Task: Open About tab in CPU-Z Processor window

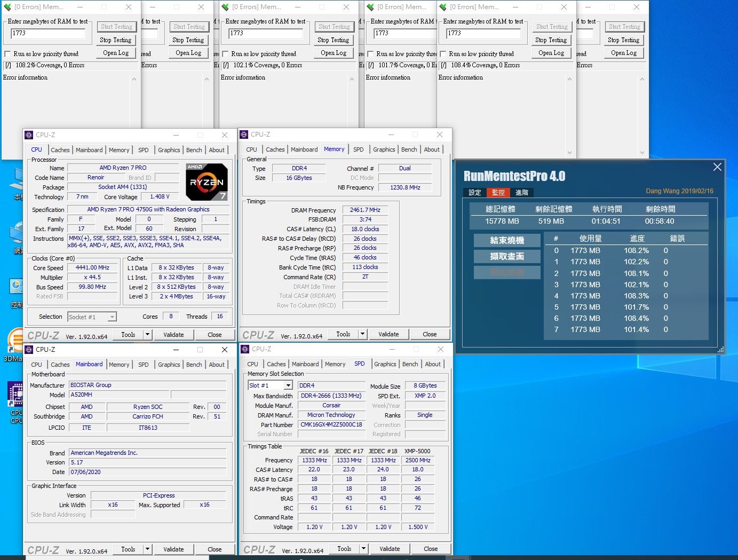Action: [x=217, y=150]
